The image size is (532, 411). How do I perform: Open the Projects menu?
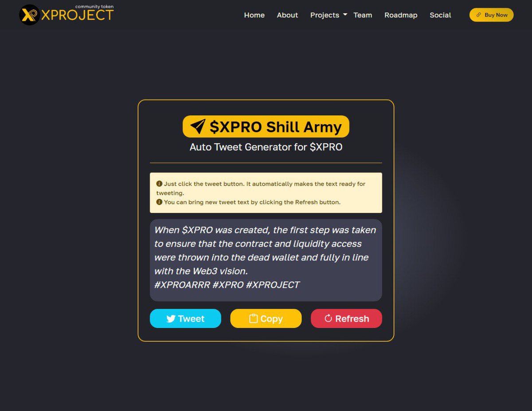(x=329, y=15)
